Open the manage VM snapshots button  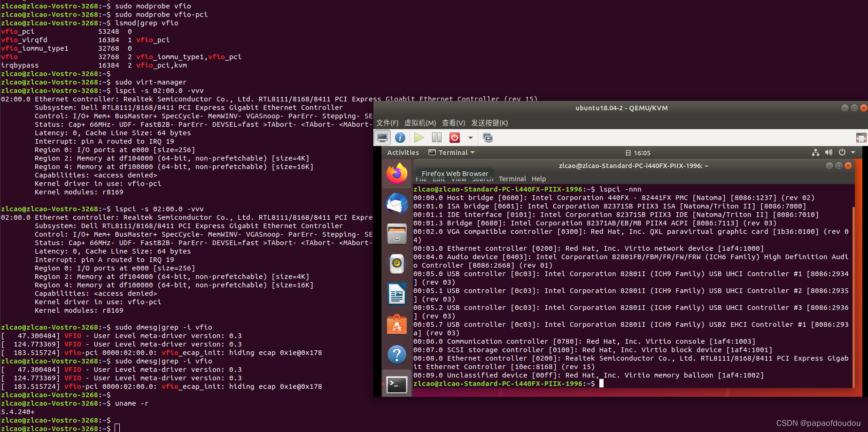pos(488,138)
